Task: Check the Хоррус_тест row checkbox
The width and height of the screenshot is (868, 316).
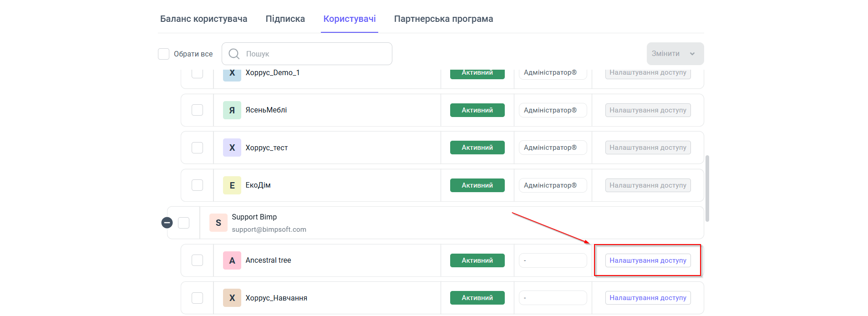Action: click(197, 148)
